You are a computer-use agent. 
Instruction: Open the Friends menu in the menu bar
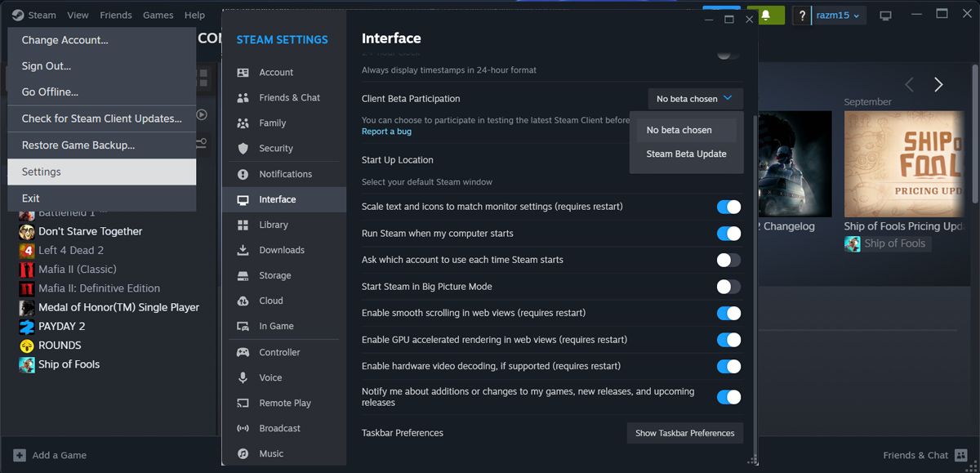115,15
